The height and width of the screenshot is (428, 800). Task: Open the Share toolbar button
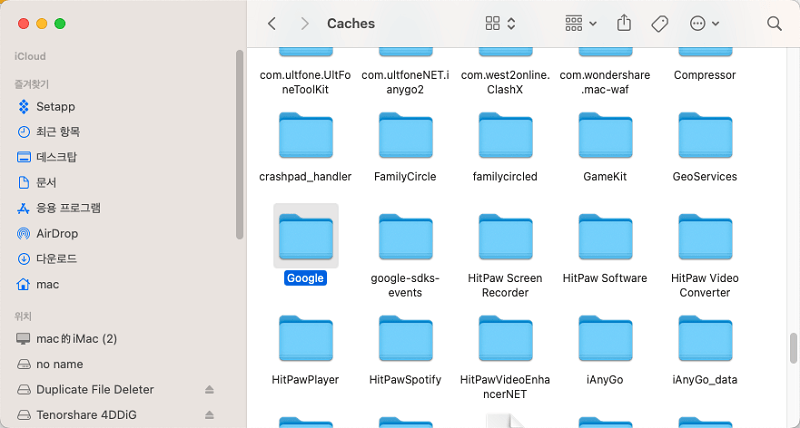(624, 23)
